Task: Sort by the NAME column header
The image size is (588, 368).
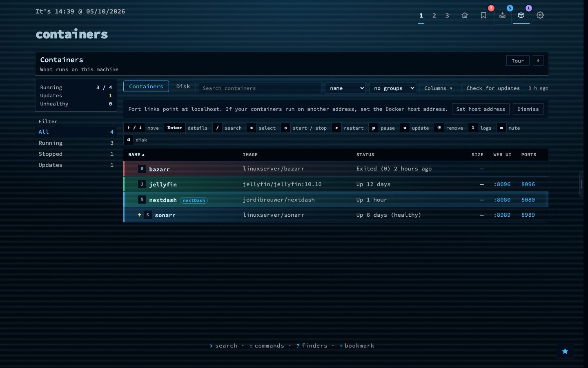Action: coord(136,155)
